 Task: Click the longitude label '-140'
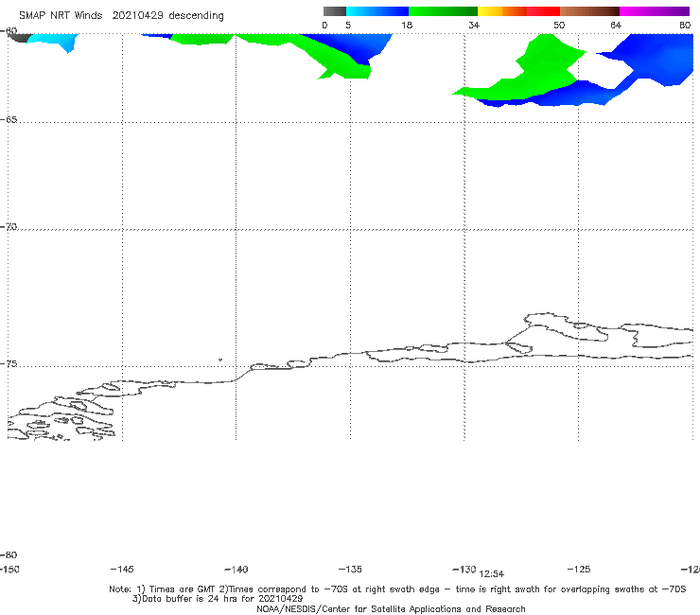[236, 569]
